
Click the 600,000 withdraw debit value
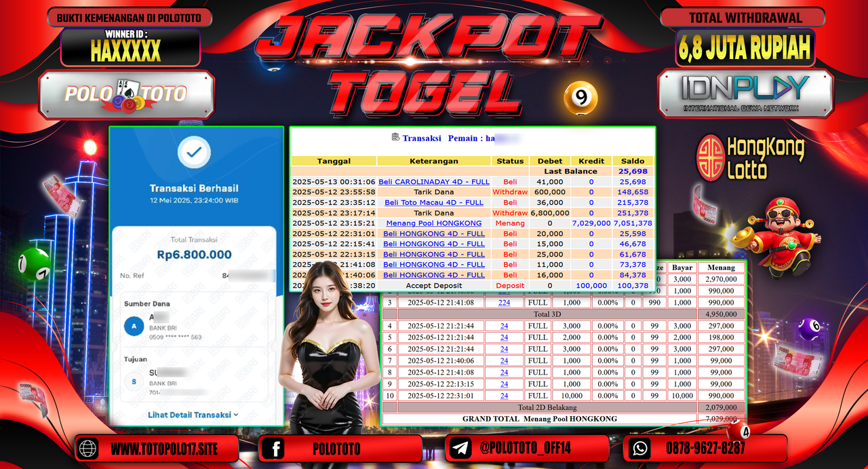point(550,192)
